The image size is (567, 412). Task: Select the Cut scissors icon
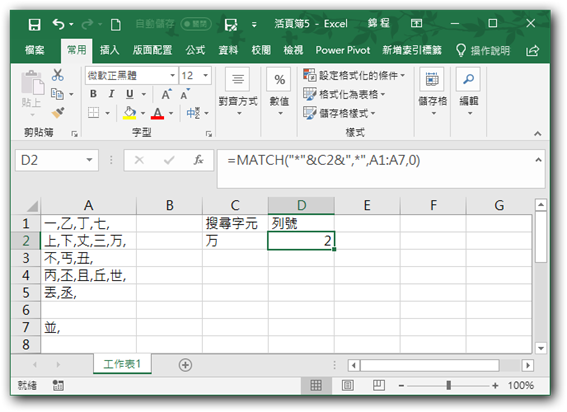pyautogui.click(x=57, y=75)
